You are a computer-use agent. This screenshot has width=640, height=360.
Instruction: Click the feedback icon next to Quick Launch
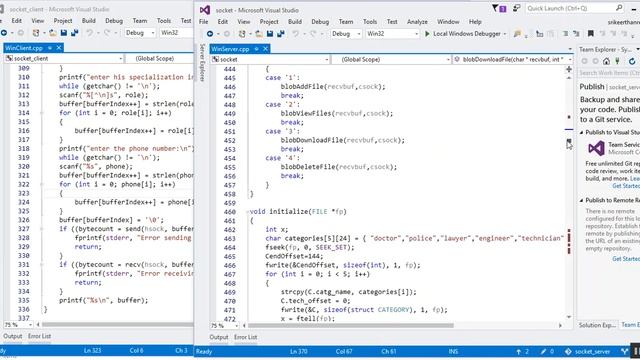[516, 8]
